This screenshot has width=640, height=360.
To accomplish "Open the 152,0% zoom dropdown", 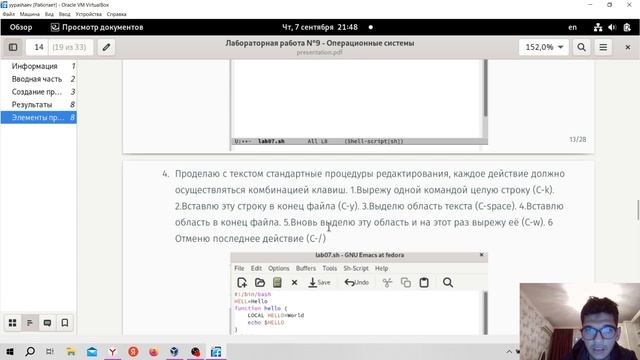I will (544, 47).
